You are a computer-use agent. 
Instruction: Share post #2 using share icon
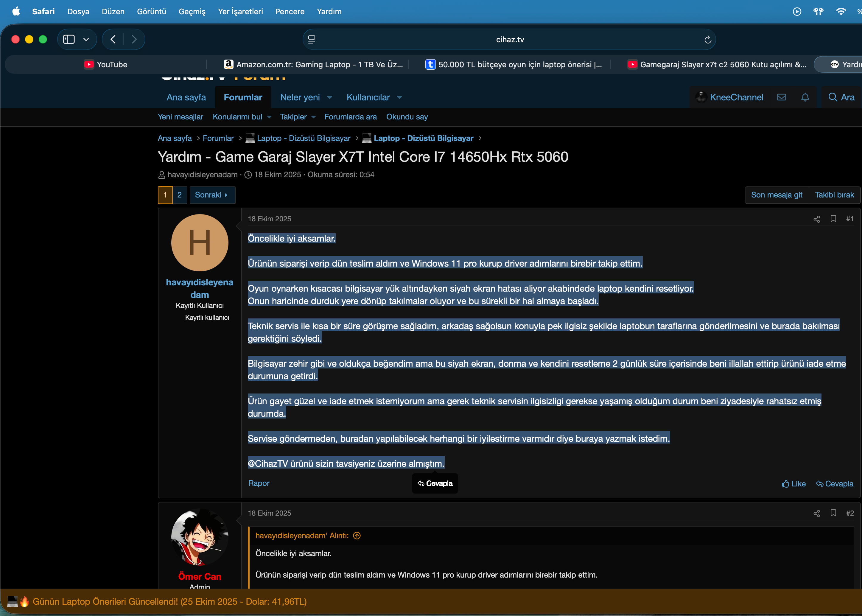[816, 513]
